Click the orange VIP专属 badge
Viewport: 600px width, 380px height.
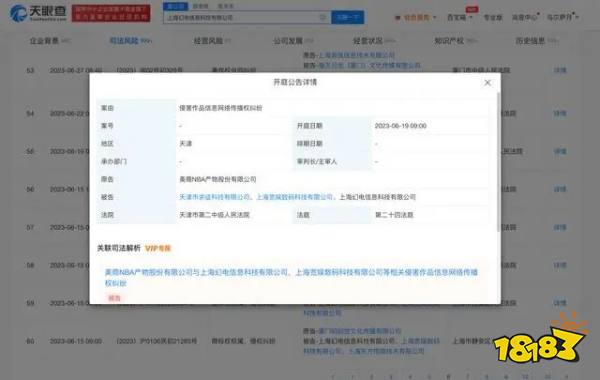click(x=158, y=248)
